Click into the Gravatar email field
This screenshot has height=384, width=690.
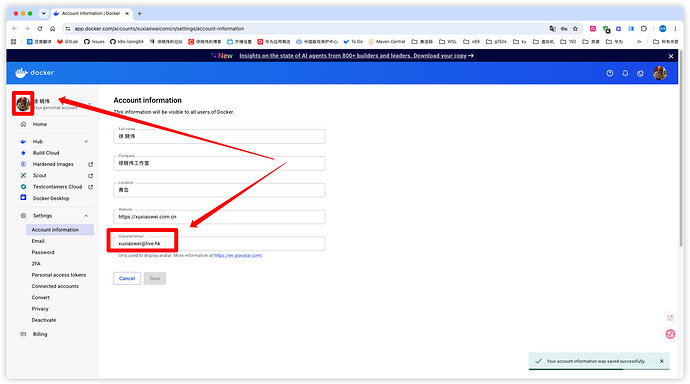(x=219, y=244)
